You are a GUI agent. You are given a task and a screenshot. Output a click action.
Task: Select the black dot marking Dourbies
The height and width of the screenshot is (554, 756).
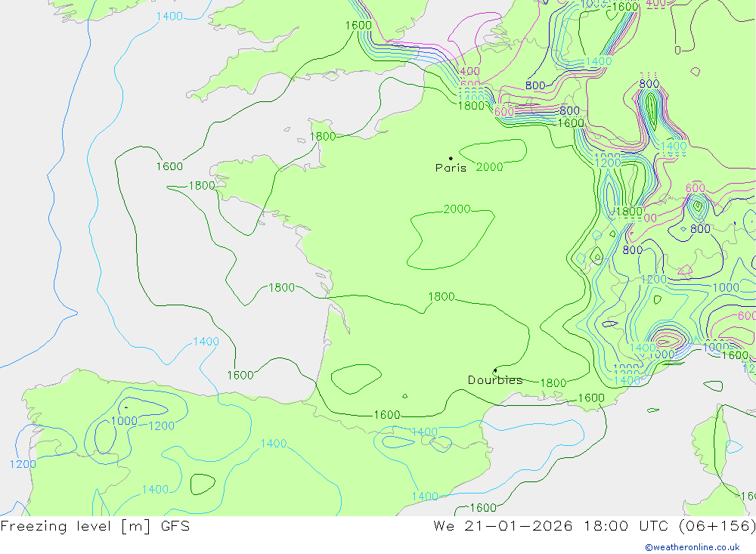coord(495,370)
